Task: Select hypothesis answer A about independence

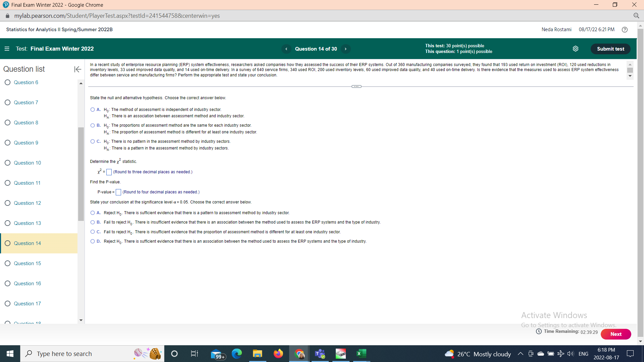Action: 92,110
